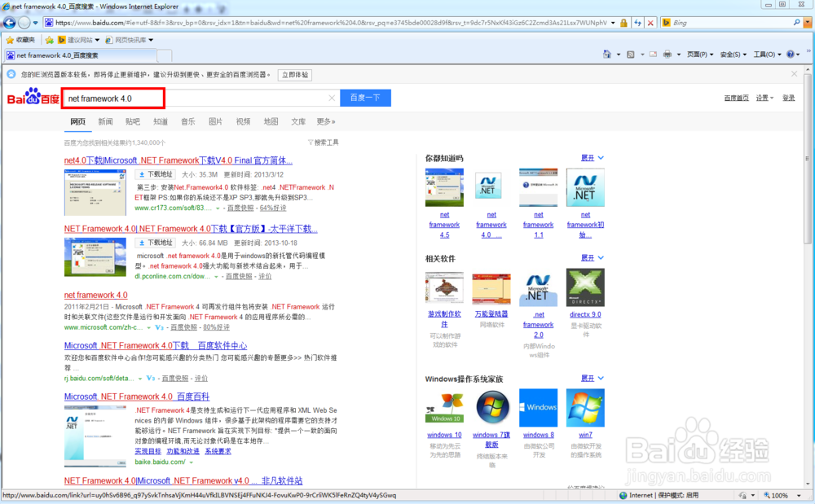Image resolution: width=815 pixels, height=504 pixels.
Task: Open the Microsoft .NET Framework 4.0 百度百科 result
Action: (137, 397)
